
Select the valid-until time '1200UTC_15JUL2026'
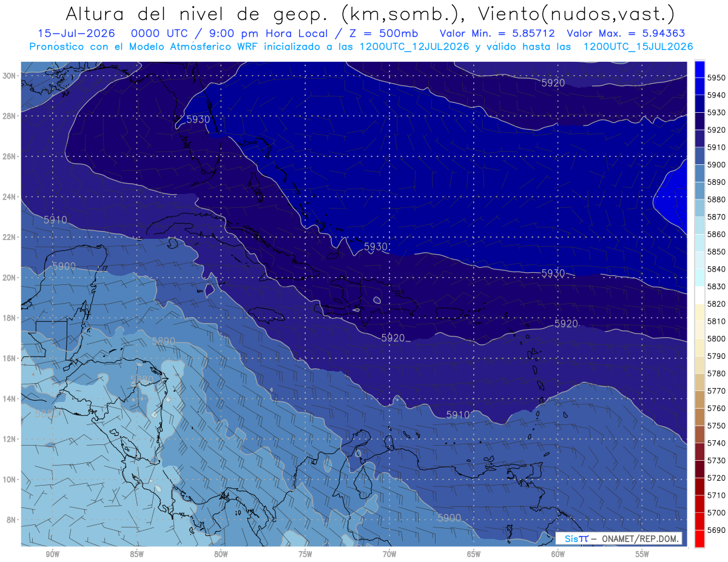click(x=638, y=47)
